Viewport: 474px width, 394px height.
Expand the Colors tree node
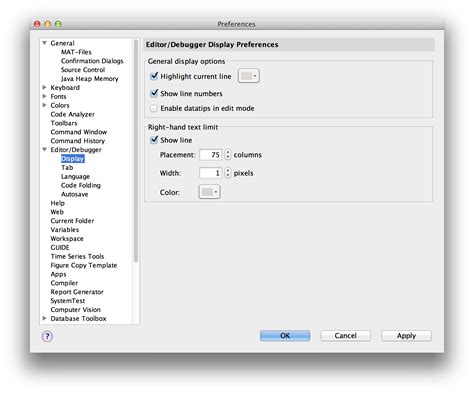coord(44,105)
